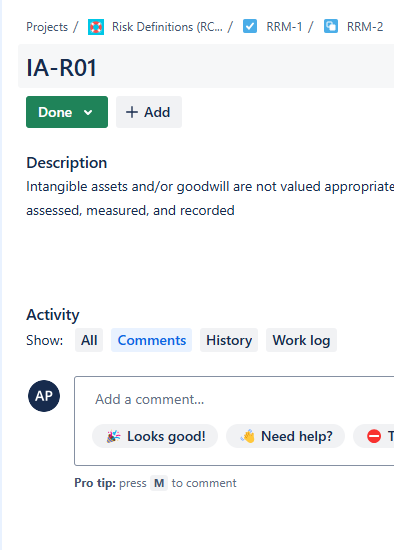The width and height of the screenshot is (394, 550).
Task: Click the Description heading
Action: point(67,163)
